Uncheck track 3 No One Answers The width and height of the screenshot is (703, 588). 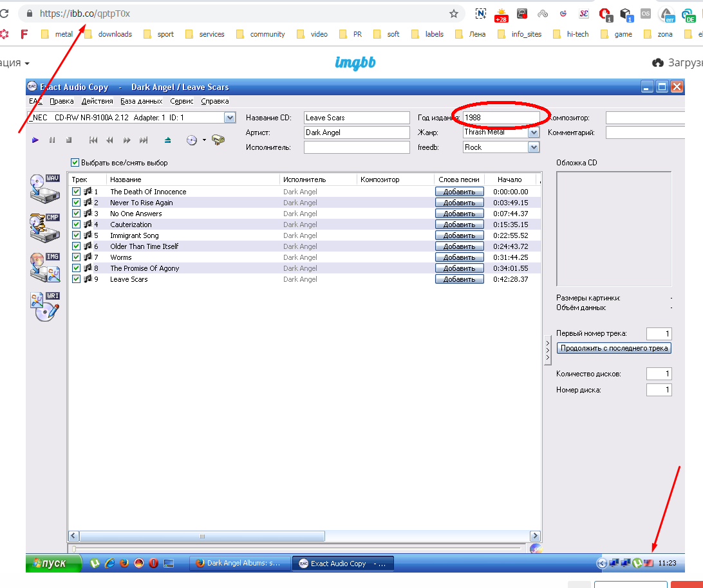click(76, 214)
